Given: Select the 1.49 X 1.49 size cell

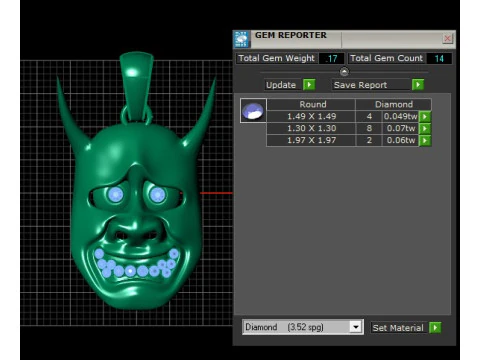Looking at the screenshot, I should (x=311, y=116).
